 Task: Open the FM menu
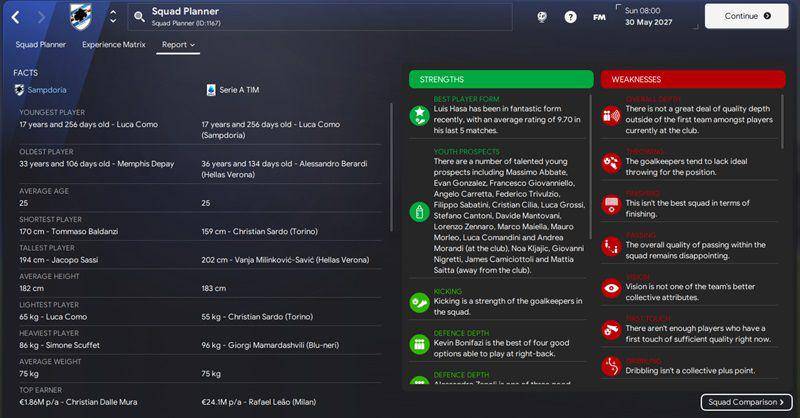(599, 17)
